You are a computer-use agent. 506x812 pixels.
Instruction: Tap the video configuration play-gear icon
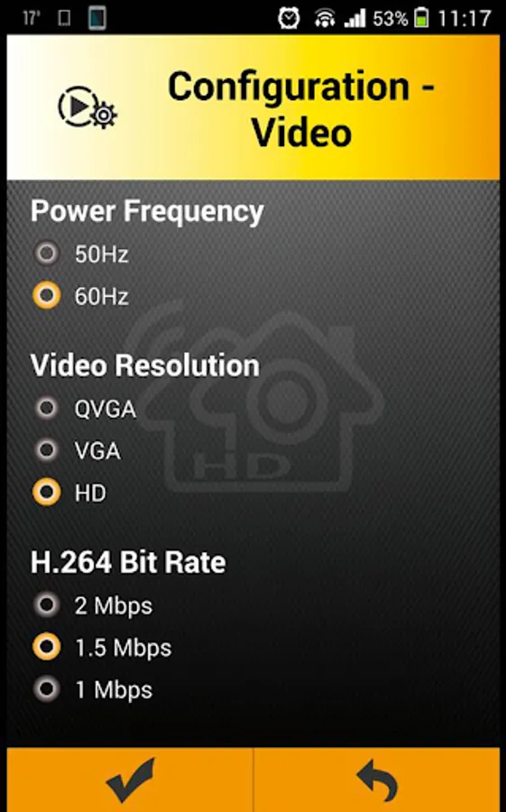pyautogui.click(x=87, y=107)
